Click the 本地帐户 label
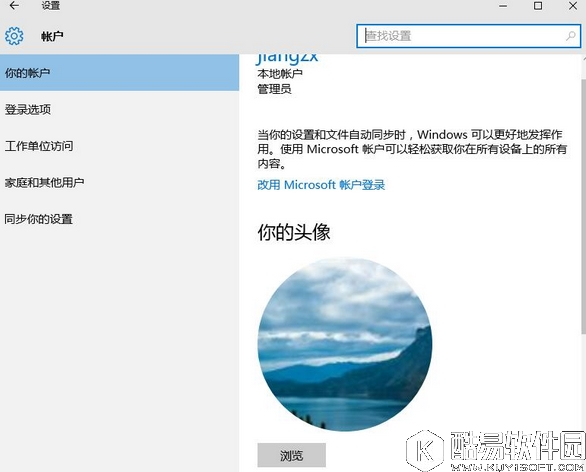Viewport: 586px width, 472px height. click(280, 74)
